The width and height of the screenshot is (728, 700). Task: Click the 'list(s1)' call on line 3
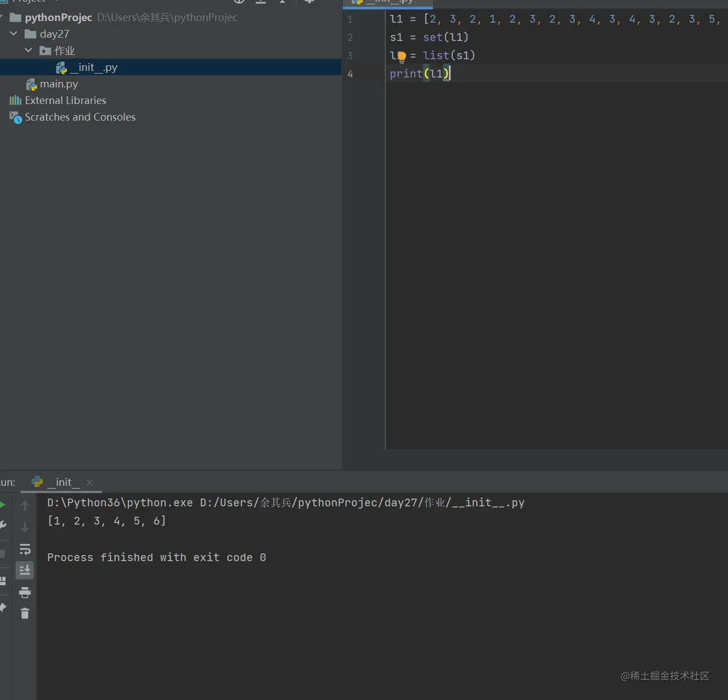point(449,55)
